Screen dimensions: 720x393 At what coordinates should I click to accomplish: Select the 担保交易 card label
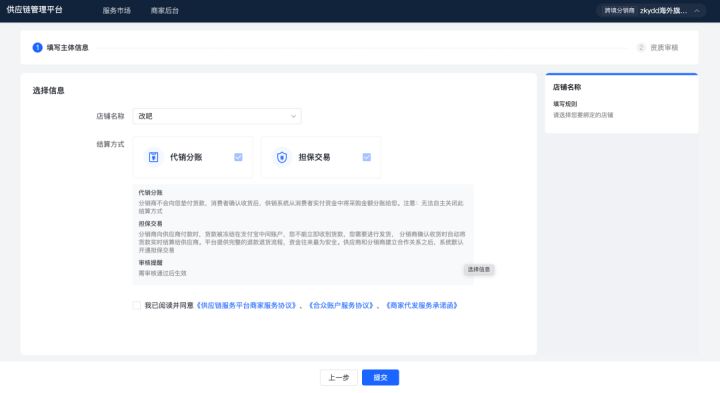pyautogui.click(x=314, y=157)
